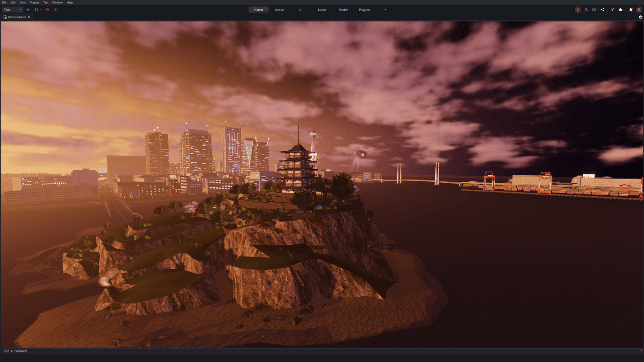Viewport: 644px width, 362px height.
Task: Open the comments speech-bubble icon
Action: click(594, 9)
